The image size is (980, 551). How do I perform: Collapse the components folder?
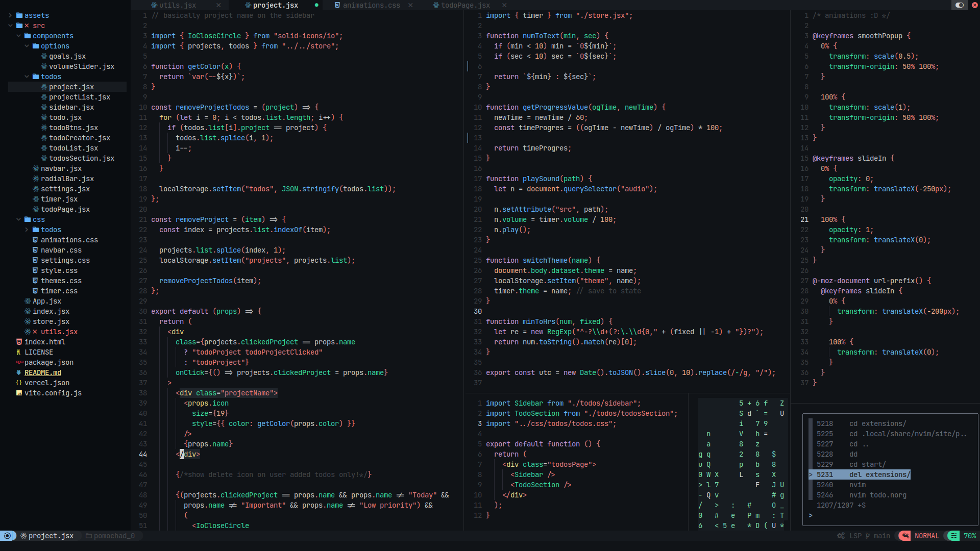coord(19,36)
